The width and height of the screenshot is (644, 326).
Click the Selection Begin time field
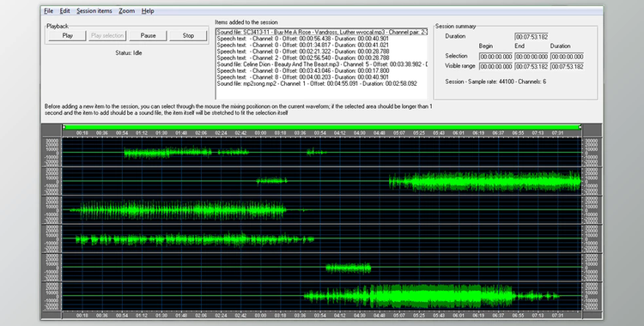[495, 57]
